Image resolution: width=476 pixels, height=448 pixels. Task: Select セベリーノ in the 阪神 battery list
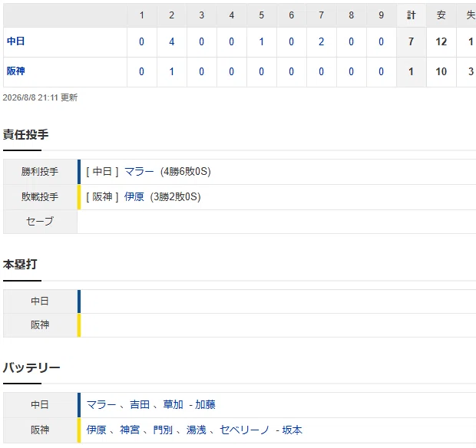tap(244, 430)
